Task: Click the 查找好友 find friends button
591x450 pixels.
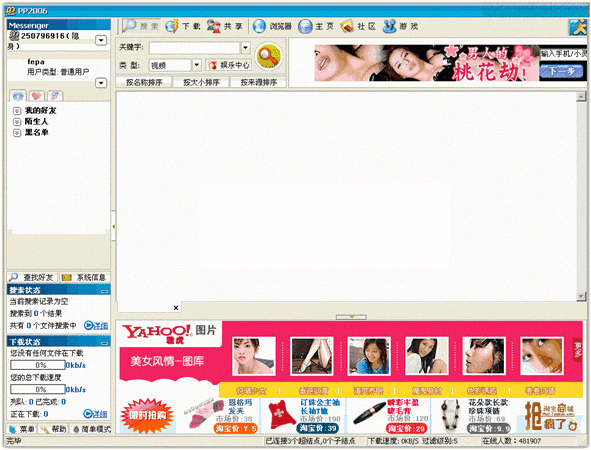Action: click(32, 277)
